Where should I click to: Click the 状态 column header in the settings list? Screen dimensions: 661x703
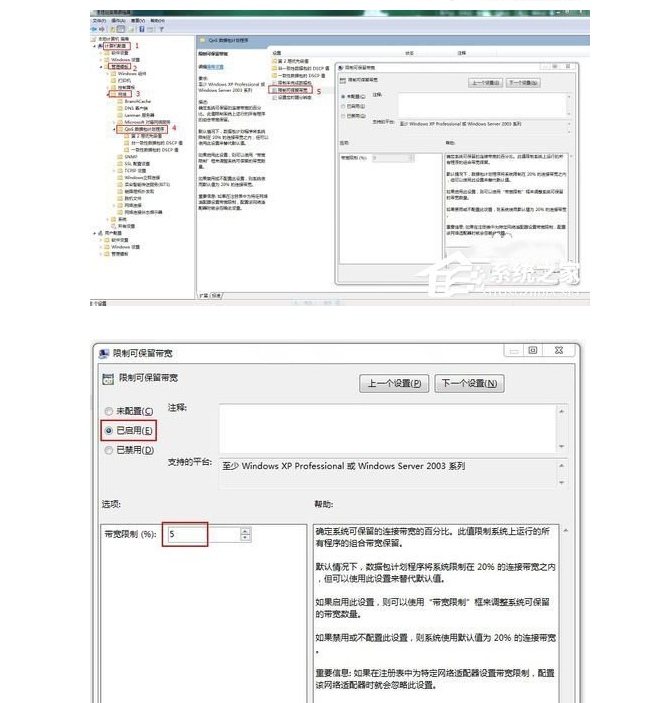pos(409,53)
